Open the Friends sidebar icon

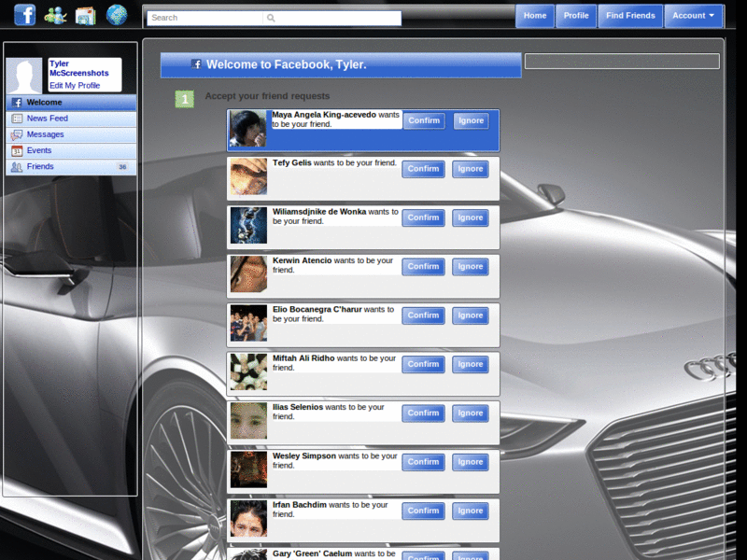(19, 167)
